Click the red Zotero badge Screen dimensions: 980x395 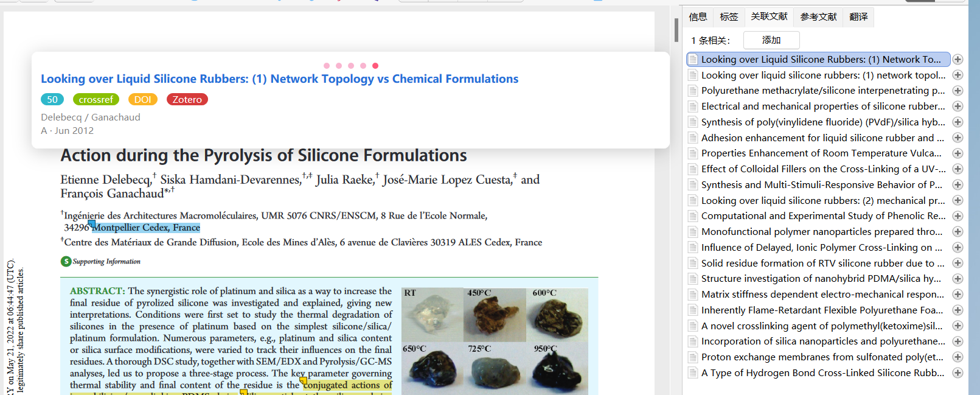pyautogui.click(x=187, y=99)
